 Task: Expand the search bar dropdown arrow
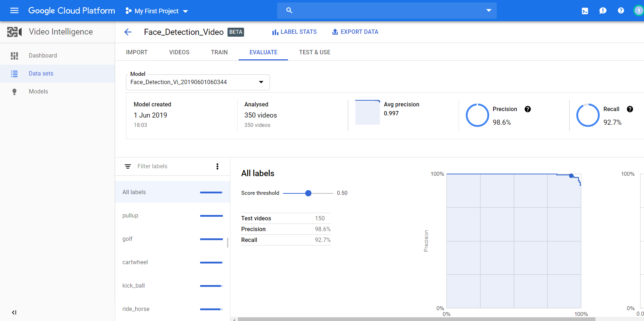tap(489, 10)
